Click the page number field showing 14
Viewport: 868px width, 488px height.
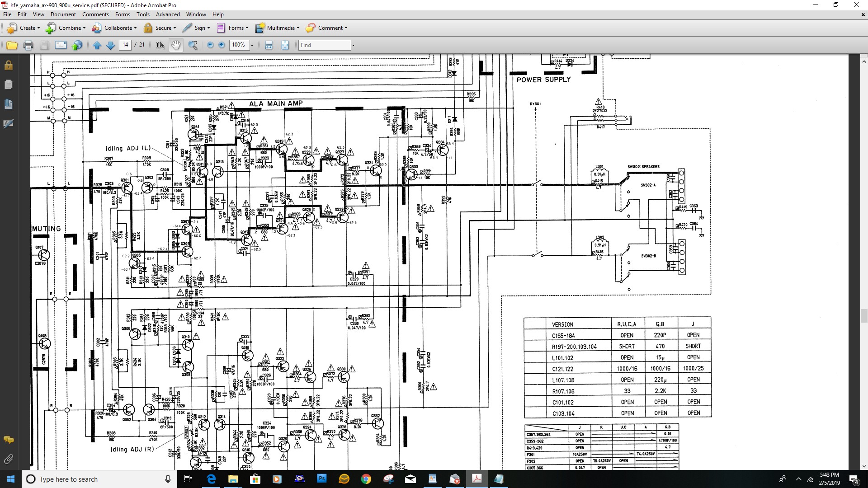click(125, 45)
